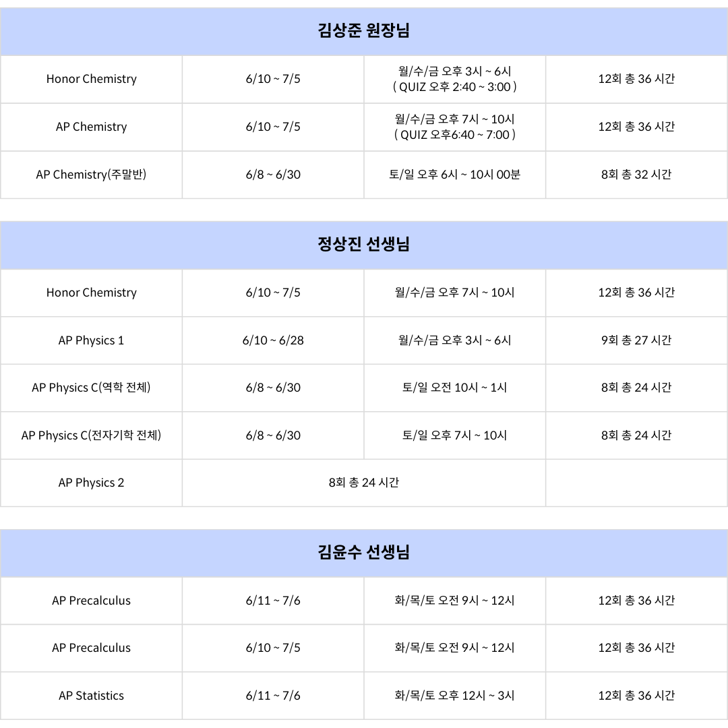Click the 김윤수 선생님 section header
Image resolution: width=728 pixels, height=728 pixels.
(364, 553)
